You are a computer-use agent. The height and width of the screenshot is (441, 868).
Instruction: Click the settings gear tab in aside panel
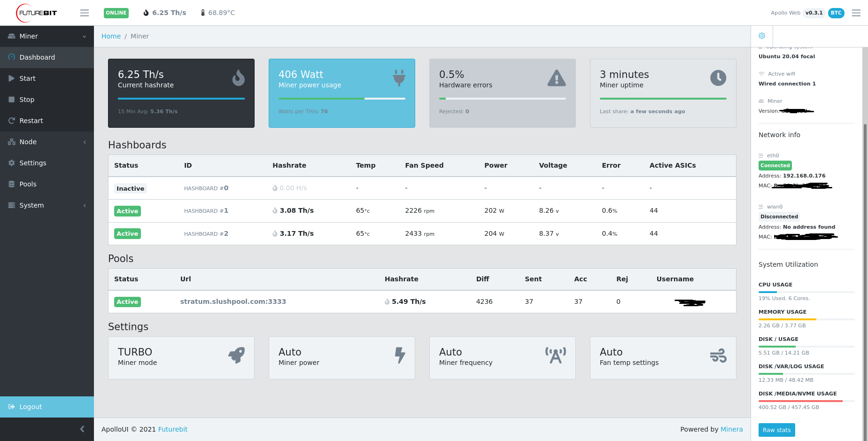(762, 36)
